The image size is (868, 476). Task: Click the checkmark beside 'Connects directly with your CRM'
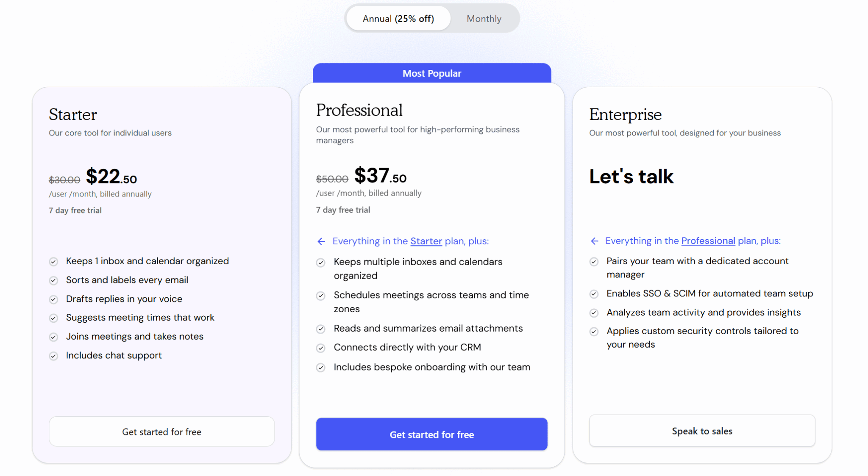pos(321,348)
